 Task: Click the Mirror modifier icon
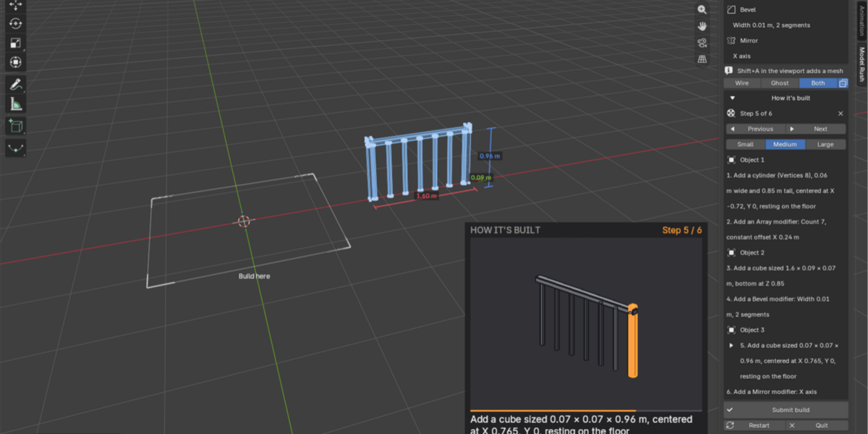point(731,41)
